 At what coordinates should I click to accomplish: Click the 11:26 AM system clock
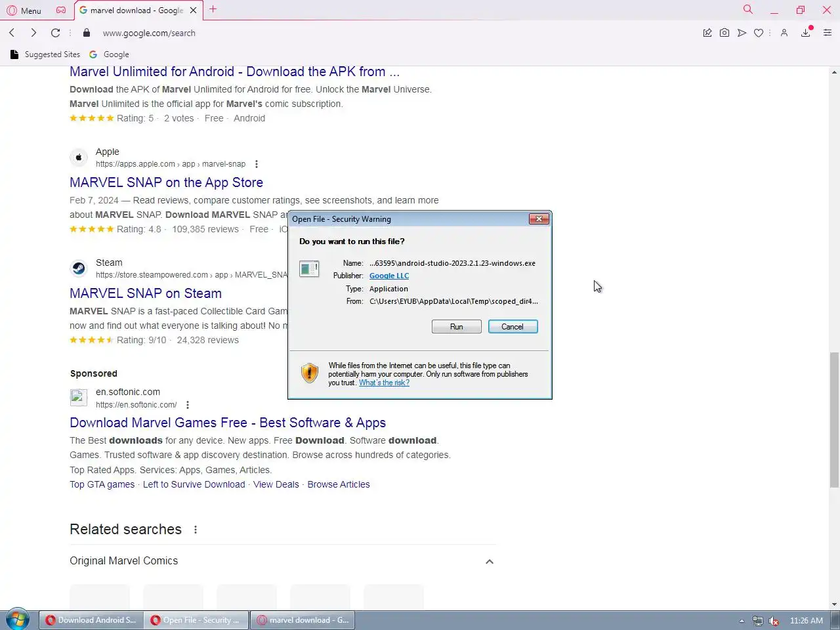pos(807,620)
